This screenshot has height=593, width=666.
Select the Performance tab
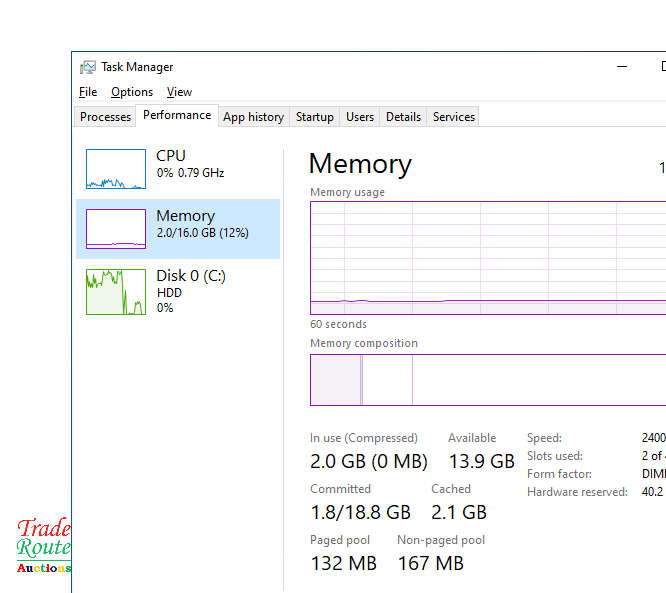click(x=177, y=115)
